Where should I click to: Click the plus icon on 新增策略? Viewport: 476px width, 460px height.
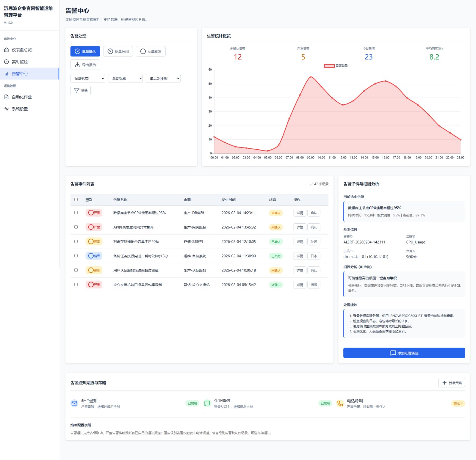coord(444,383)
